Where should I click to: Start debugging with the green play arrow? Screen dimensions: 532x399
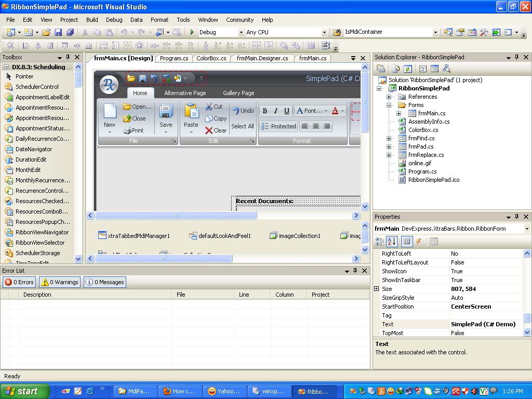192,32
